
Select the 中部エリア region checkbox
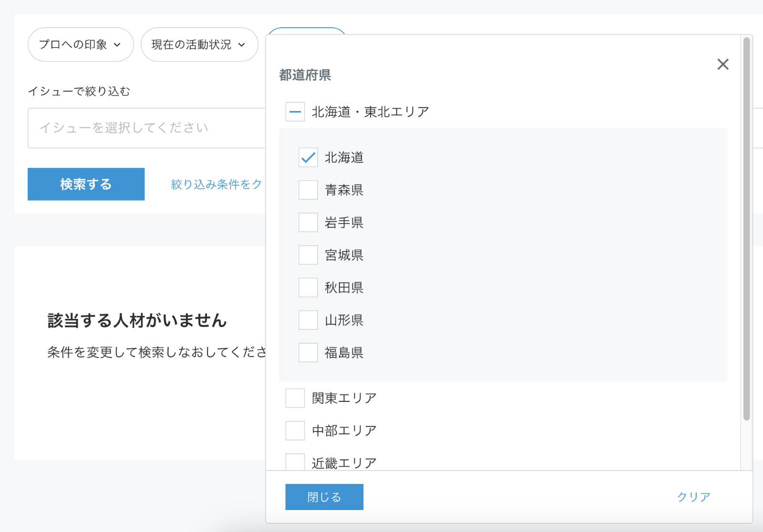(295, 430)
